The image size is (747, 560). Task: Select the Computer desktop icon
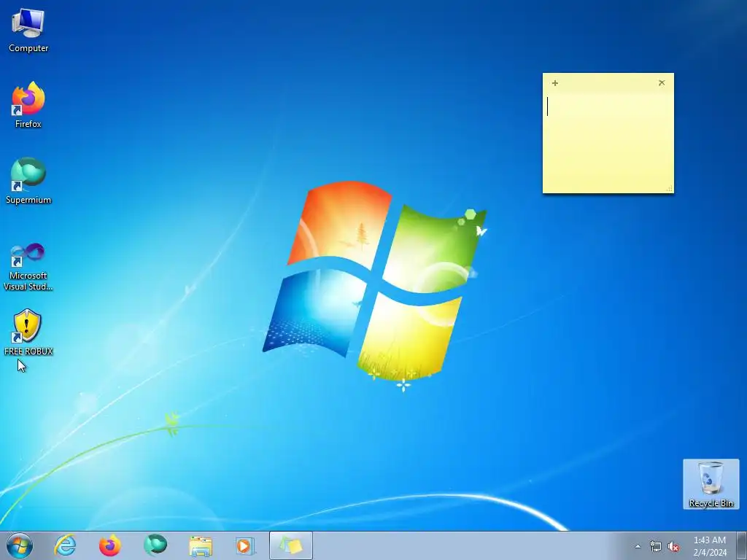pos(28,31)
